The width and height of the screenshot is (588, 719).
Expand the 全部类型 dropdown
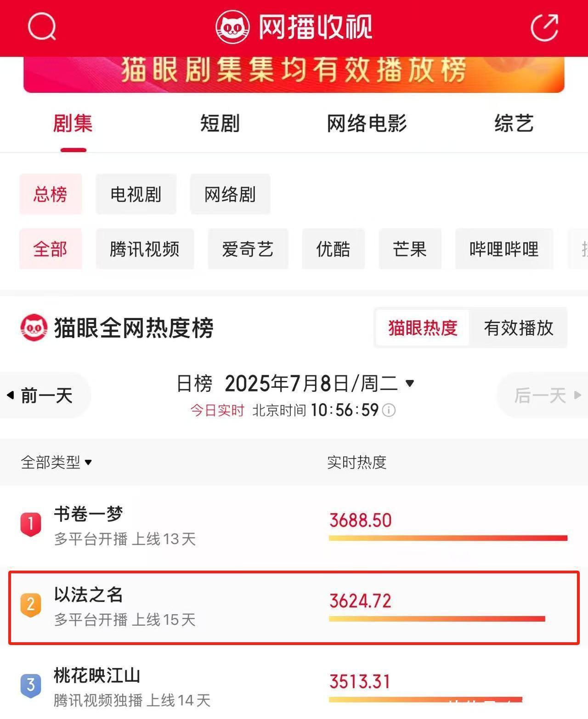coord(57,462)
